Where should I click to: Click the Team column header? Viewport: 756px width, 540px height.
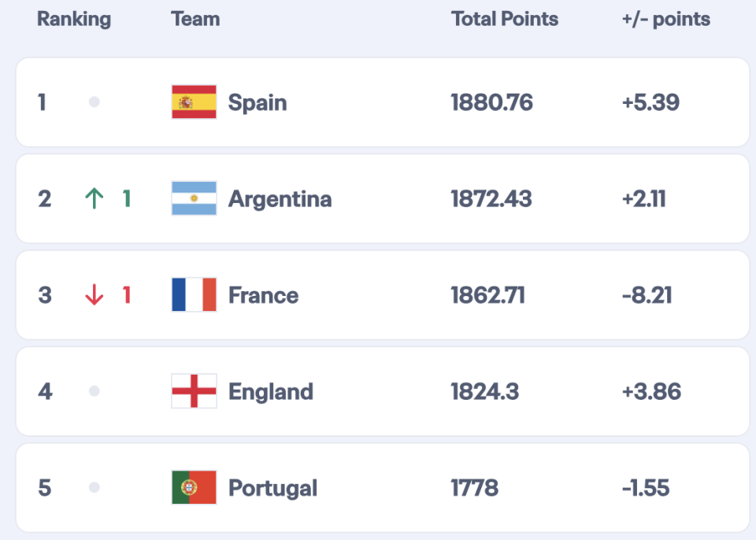(195, 20)
